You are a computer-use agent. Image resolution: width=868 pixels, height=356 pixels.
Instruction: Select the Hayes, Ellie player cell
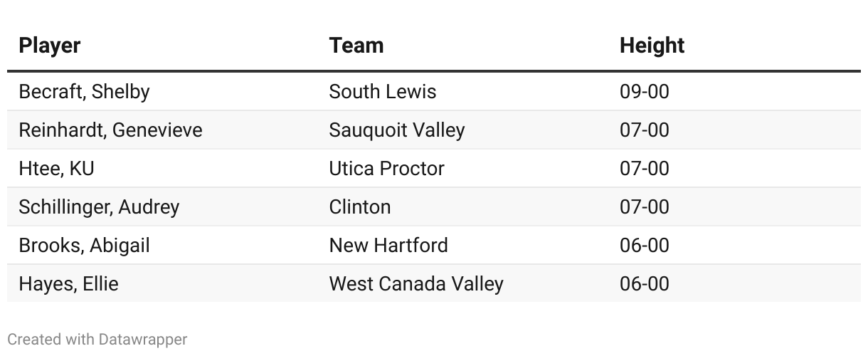coord(69,284)
